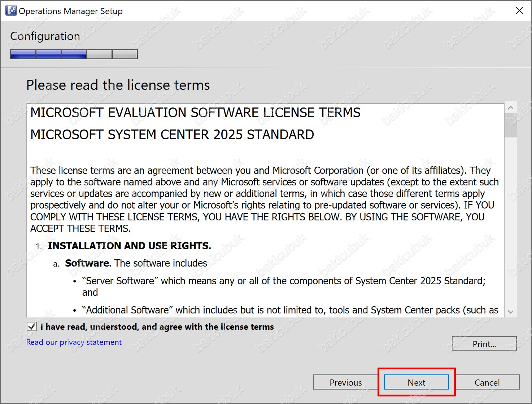Click the "Please read the license terms" heading
Screen dimensions: 532x404
click(x=118, y=85)
